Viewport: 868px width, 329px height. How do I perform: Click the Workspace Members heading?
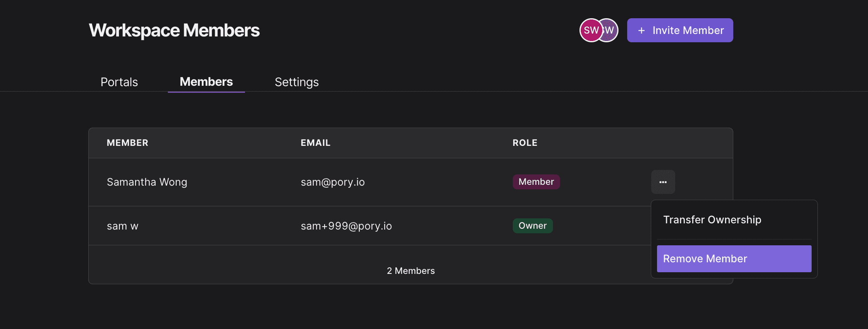(x=175, y=31)
